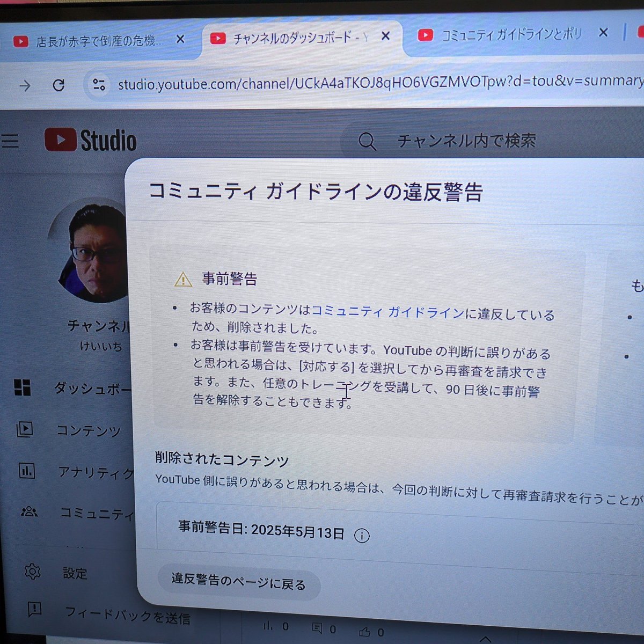This screenshot has width=644, height=644.
Task: Click the 削除されたコンテンツ heading
Action: click(x=222, y=459)
